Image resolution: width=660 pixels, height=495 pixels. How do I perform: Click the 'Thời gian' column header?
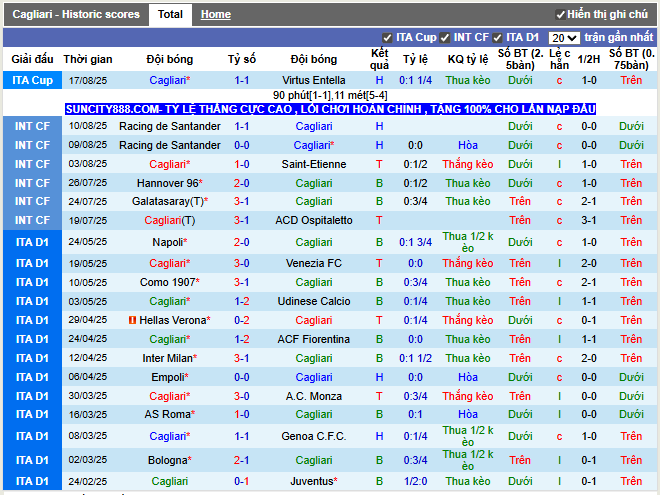[88, 59]
